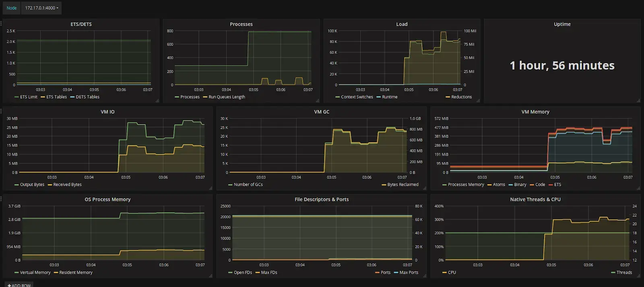Screen dimensions: 644x287
Task: Click resize handle of ETS/DETS panel
Action: [x=157, y=100]
